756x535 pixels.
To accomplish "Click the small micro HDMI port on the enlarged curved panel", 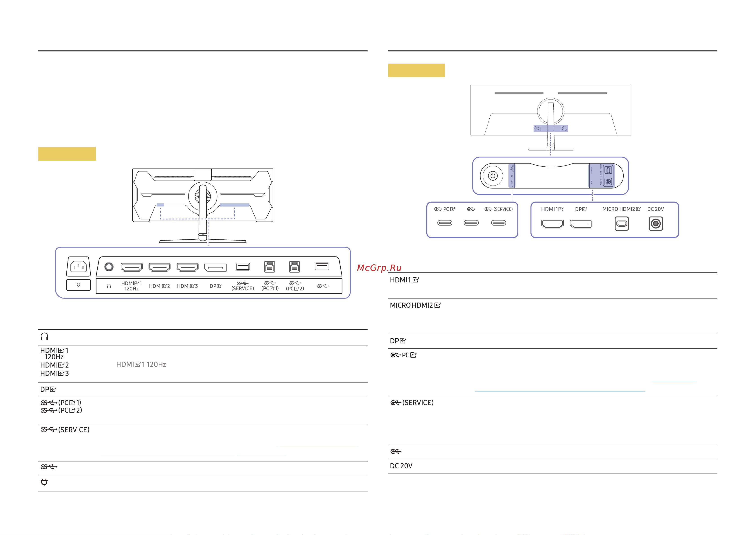I will tap(608, 170).
